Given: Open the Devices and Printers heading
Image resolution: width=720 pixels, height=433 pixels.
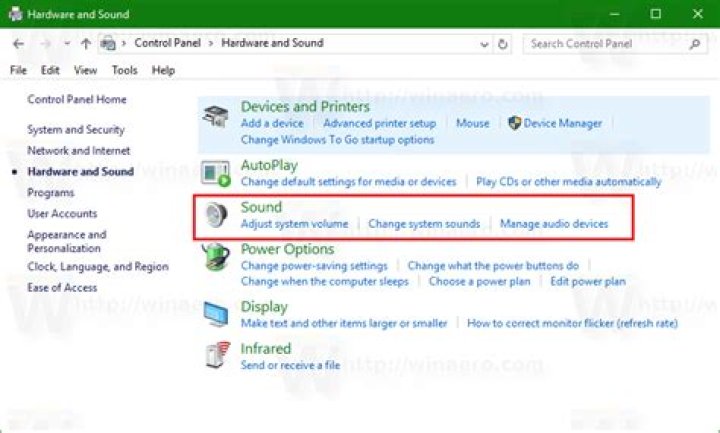Looking at the screenshot, I should point(305,107).
